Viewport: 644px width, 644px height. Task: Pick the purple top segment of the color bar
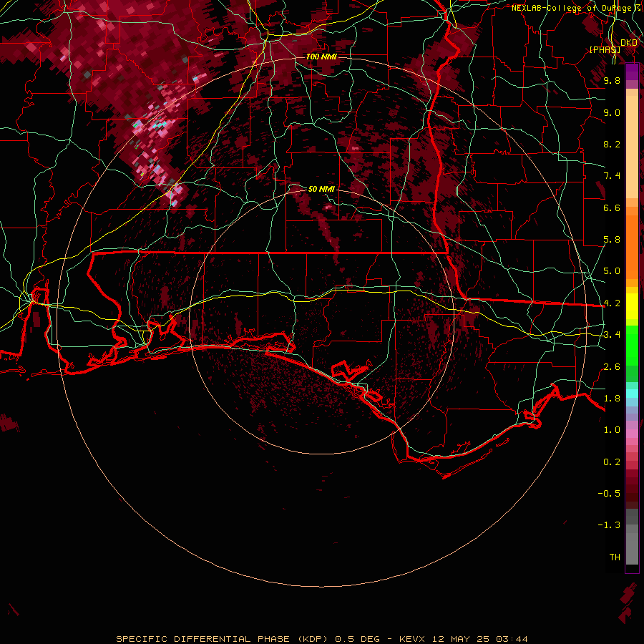coord(632,72)
